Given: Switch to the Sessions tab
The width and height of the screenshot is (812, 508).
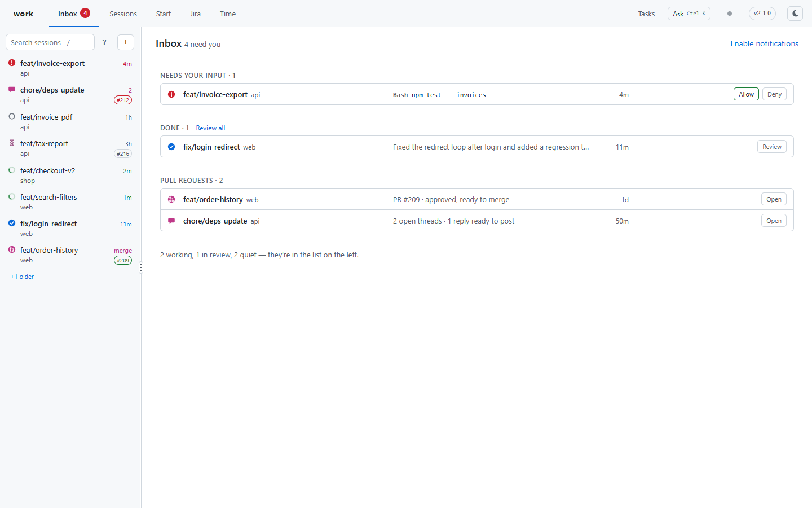Looking at the screenshot, I should (123, 14).
